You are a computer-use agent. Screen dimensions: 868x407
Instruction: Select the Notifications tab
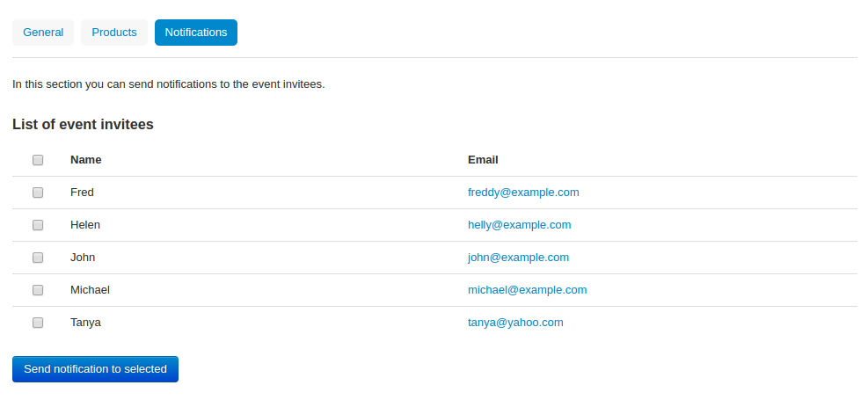196,33
